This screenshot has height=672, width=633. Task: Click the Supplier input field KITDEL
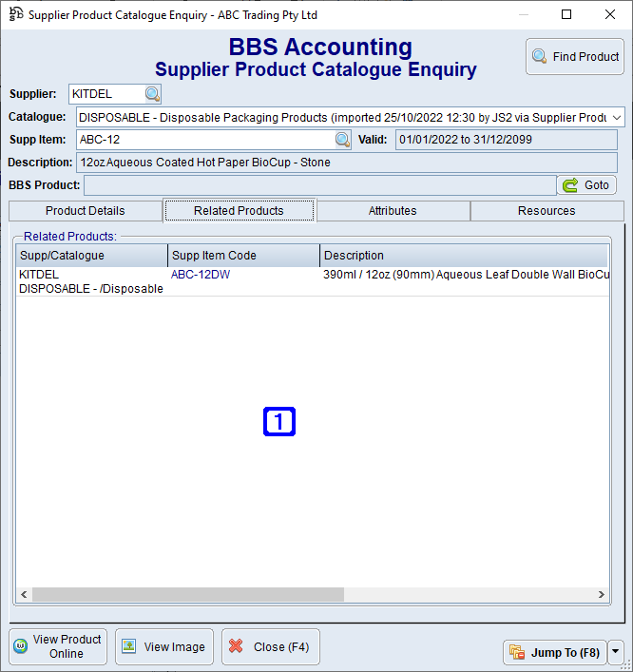[107, 94]
